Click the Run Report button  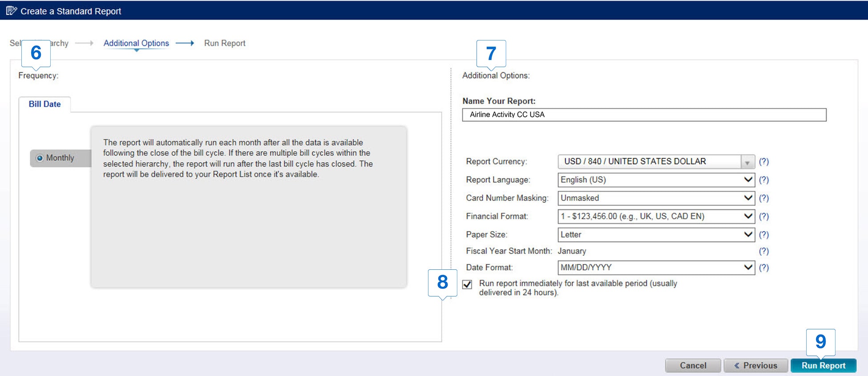coord(824,365)
